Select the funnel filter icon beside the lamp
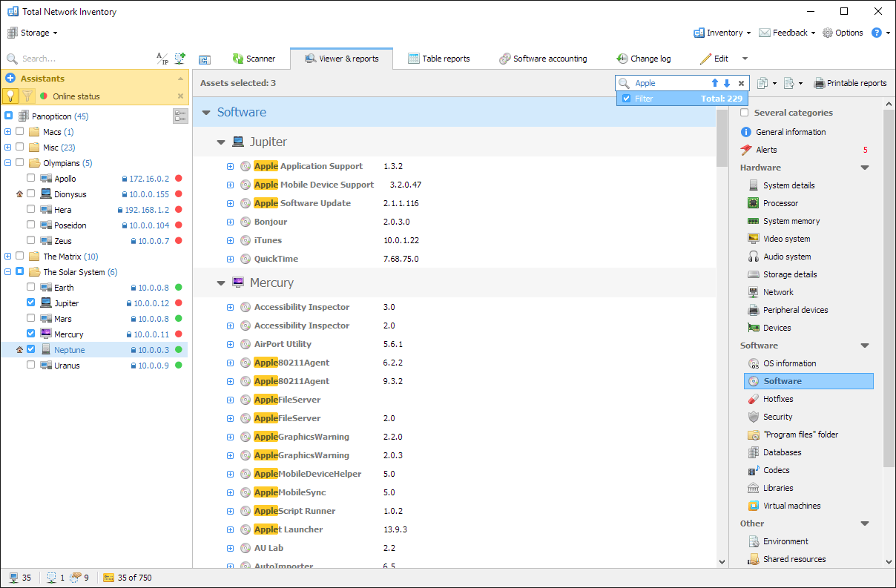This screenshot has width=896, height=588. tap(27, 96)
